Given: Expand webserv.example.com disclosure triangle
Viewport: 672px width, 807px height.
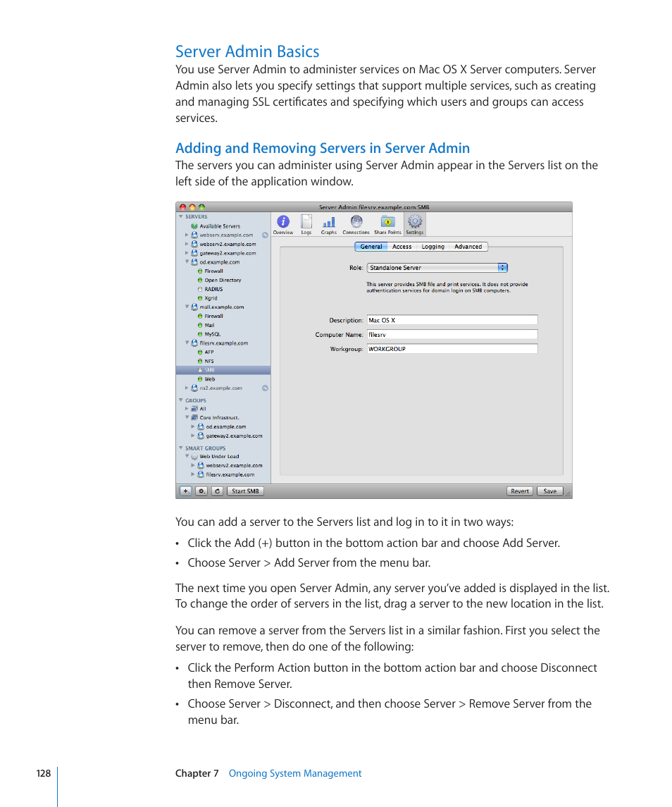Looking at the screenshot, I should coord(187,235).
